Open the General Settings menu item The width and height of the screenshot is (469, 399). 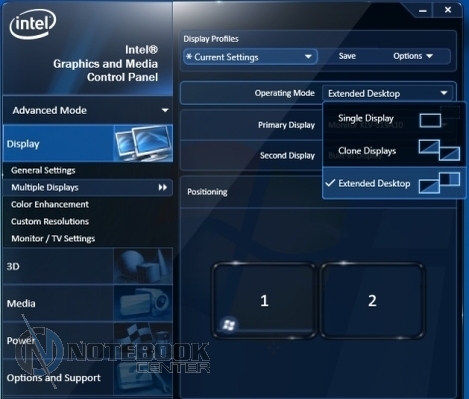coord(43,170)
